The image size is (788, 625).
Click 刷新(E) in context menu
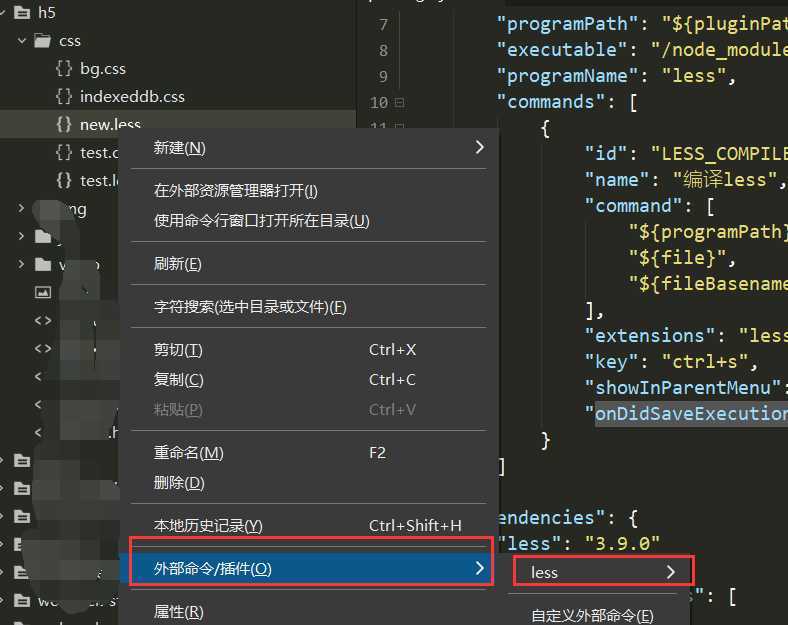point(308,264)
